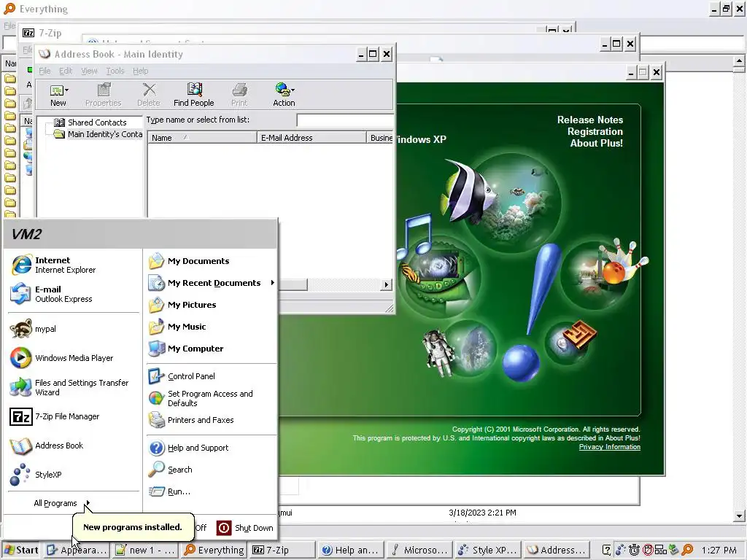747x560 pixels.
Task: Launch 7-Zip File Manager from Start menu
Action: 74,416
